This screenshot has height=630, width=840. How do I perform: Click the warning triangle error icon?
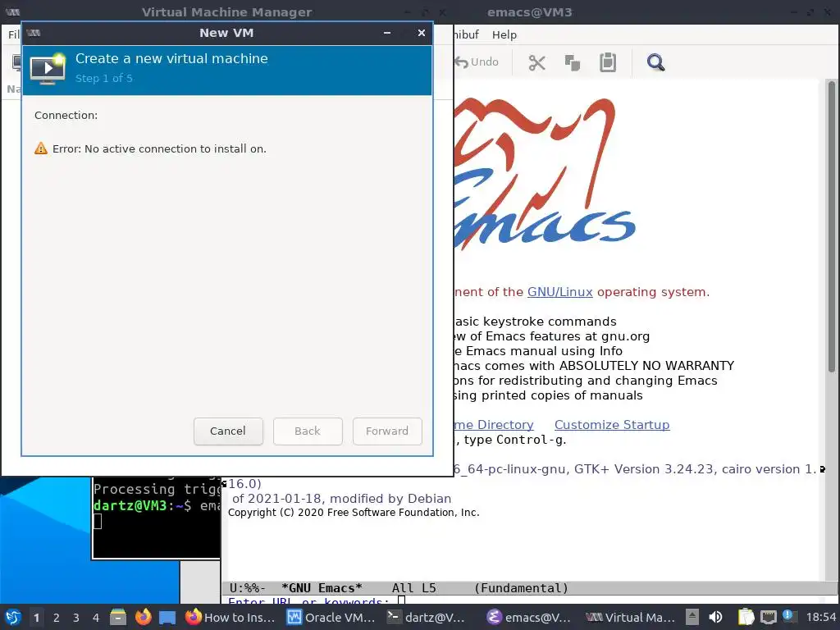tap(41, 148)
